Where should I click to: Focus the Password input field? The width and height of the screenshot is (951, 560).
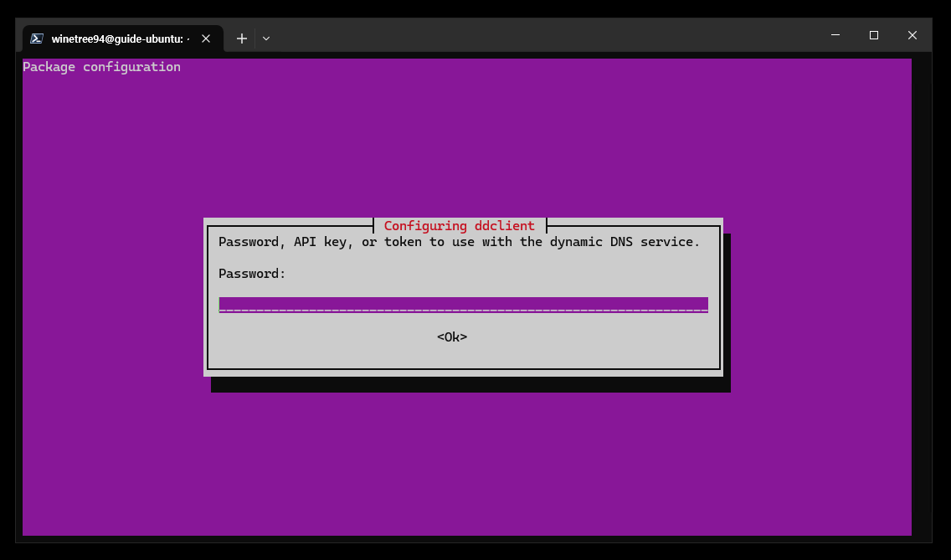tap(464, 305)
